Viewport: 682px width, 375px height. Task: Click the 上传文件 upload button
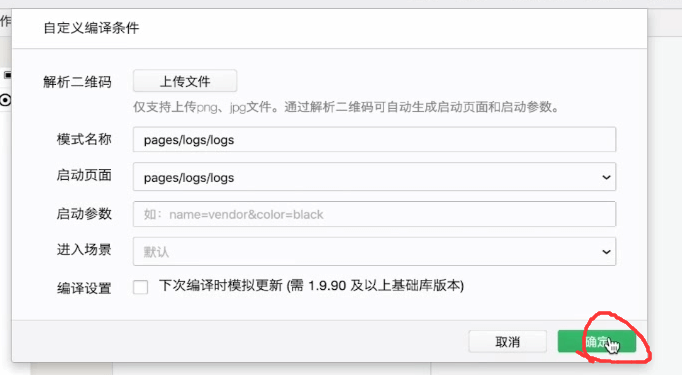185,81
